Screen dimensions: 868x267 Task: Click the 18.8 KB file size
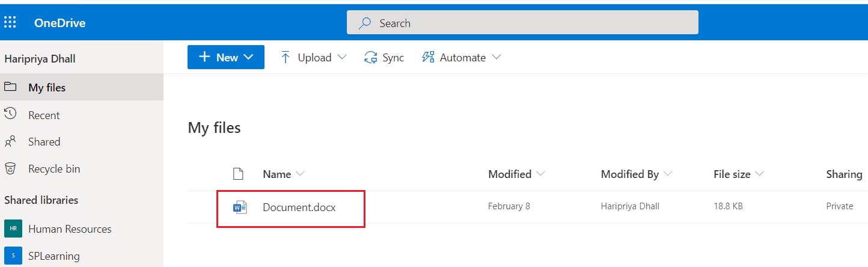728,206
